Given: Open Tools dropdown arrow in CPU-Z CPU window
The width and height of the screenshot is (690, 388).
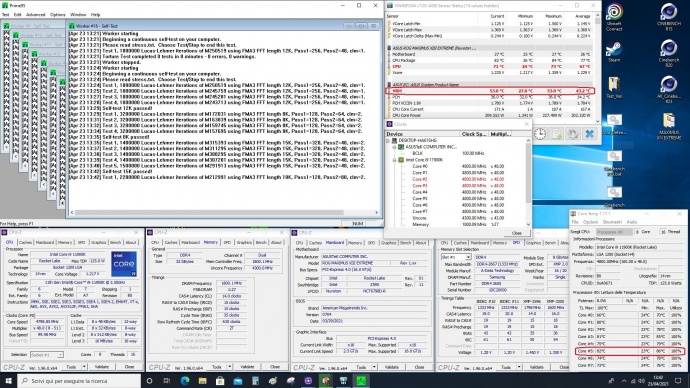Looking at the screenshot, I should pos(84,366).
